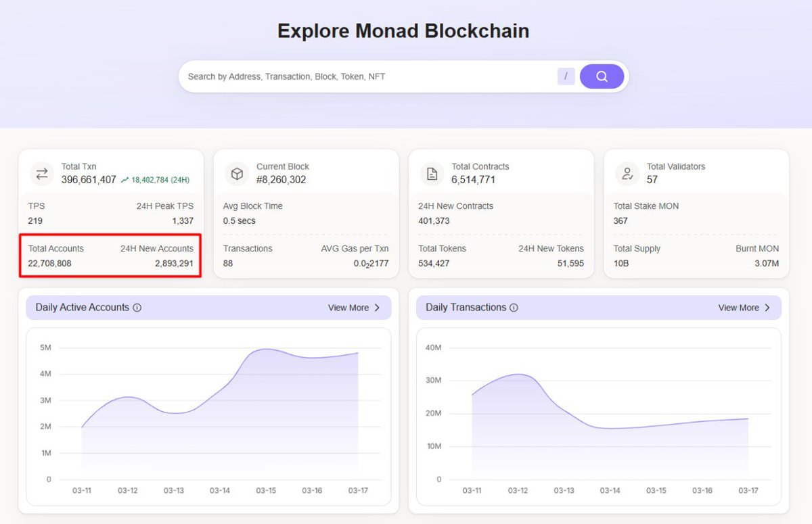Click the Daily Active Accounts info icon
Image resolution: width=812 pixels, height=524 pixels.
tap(137, 308)
